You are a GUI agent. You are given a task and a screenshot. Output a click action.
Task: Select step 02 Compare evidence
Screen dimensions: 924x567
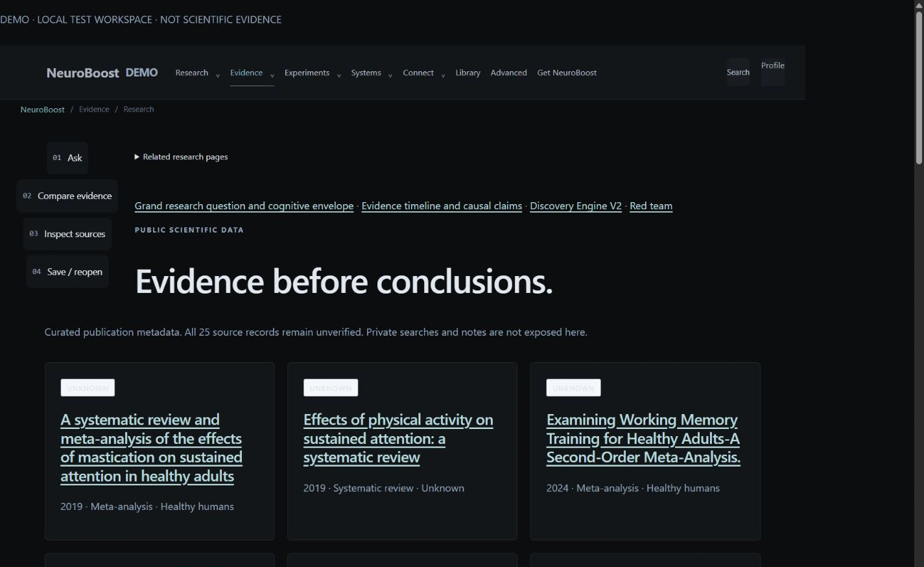[67, 196]
